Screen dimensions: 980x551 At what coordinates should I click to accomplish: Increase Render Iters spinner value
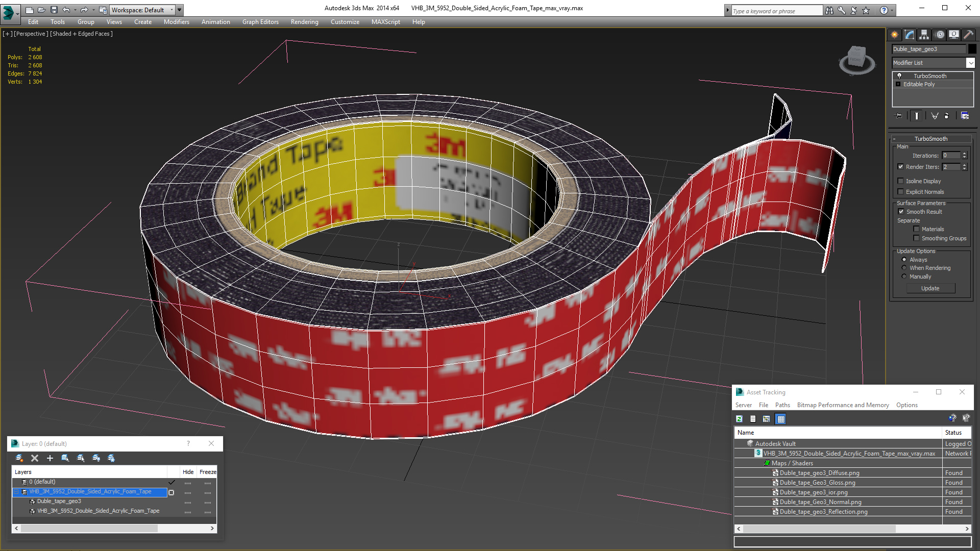pyautogui.click(x=965, y=165)
